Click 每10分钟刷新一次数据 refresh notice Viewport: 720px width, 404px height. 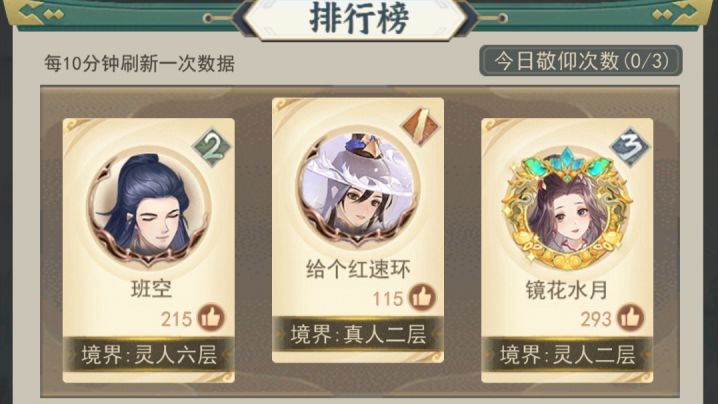pyautogui.click(x=140, y=63)
